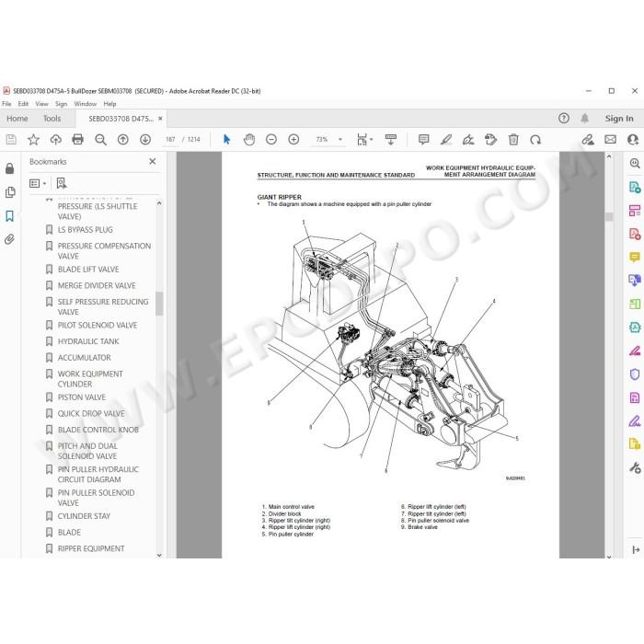Switch to the Home tab
Viewport: 644px width, 644px height.
(x=17, y=119)
